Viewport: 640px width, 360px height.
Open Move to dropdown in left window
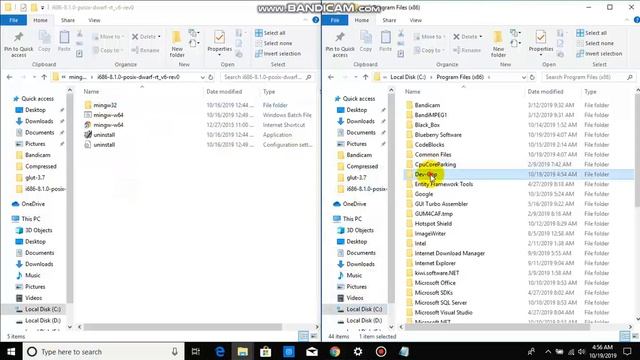108,37
